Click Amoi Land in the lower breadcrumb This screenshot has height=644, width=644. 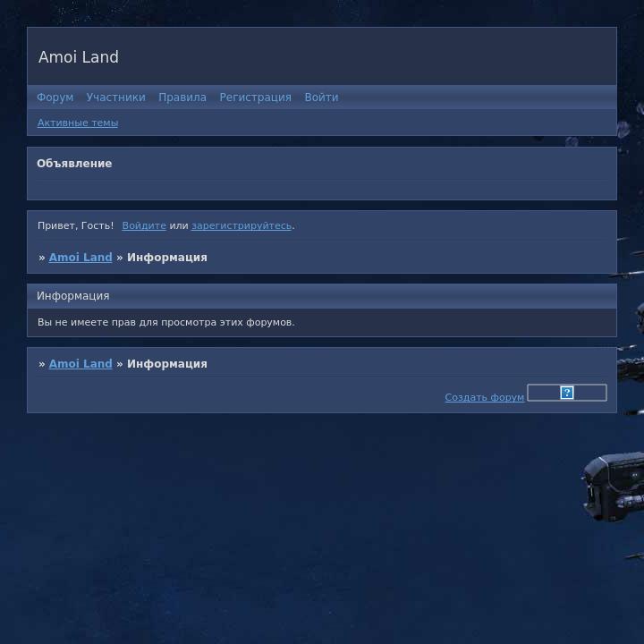click(80, 364)
